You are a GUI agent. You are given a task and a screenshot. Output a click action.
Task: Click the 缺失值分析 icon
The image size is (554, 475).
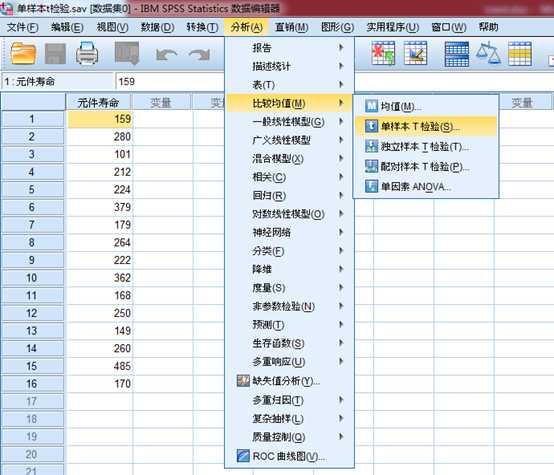click(x=243, y=381)
